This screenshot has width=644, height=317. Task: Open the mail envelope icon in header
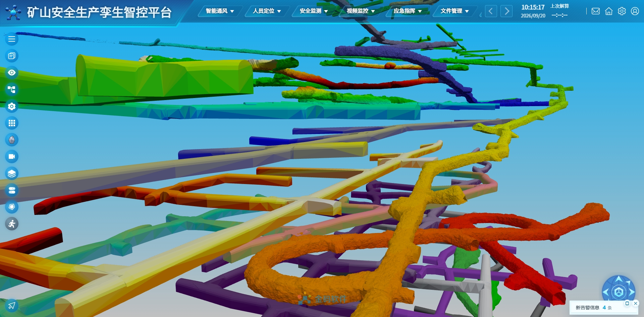pyautogui.click(x=596, y=11)
